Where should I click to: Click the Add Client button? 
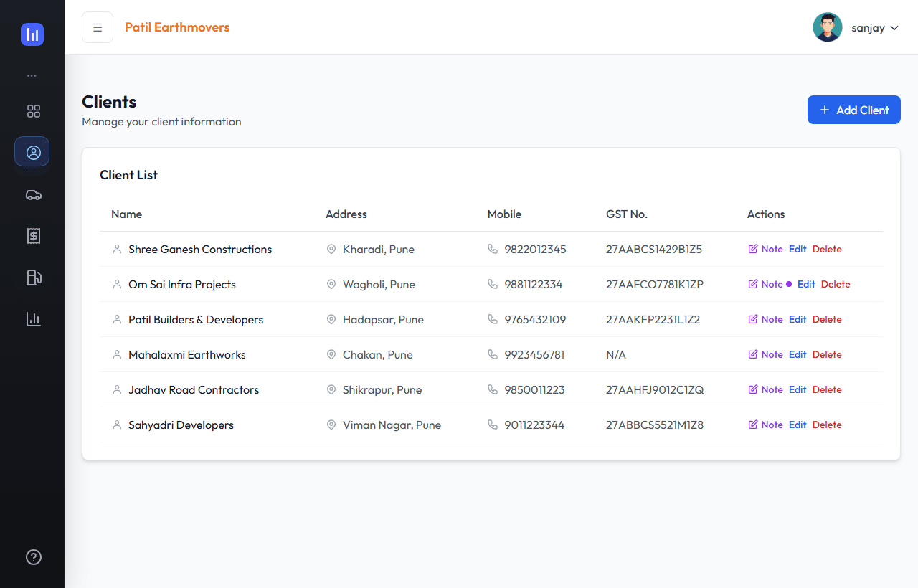[x=854, y=110]
